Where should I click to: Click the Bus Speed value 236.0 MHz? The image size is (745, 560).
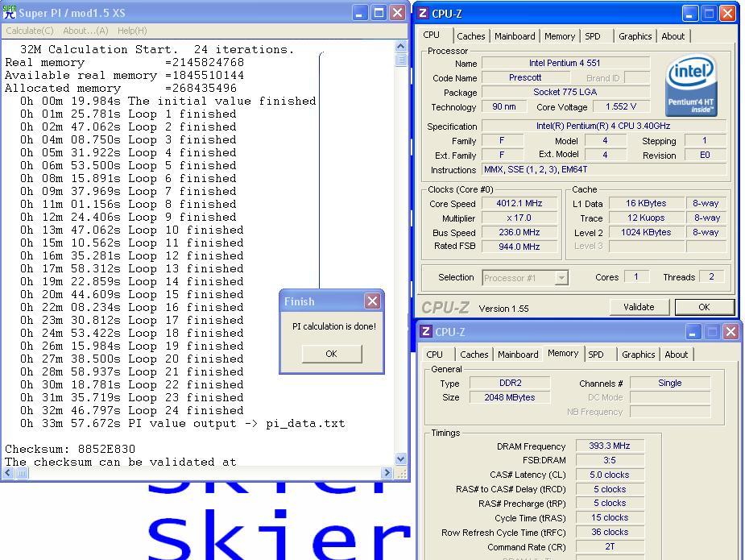point(519,233)
